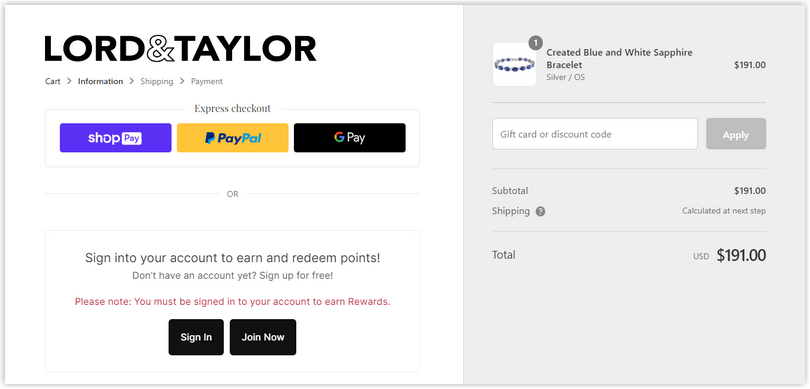Go back to Cart breadcrumb

click(53, 81)
